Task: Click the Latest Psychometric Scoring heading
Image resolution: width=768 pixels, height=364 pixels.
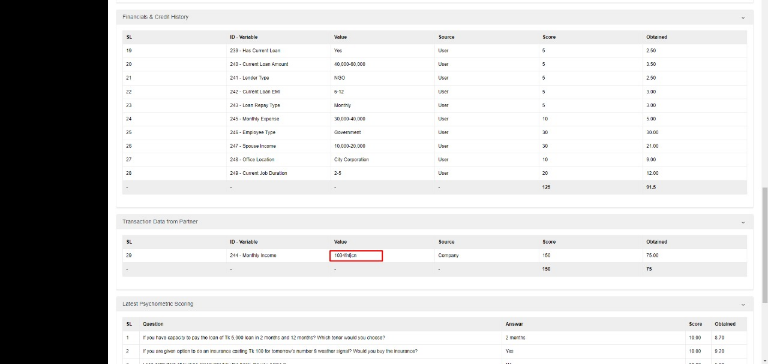Action: pyautogui.click(x=158, y=304)
